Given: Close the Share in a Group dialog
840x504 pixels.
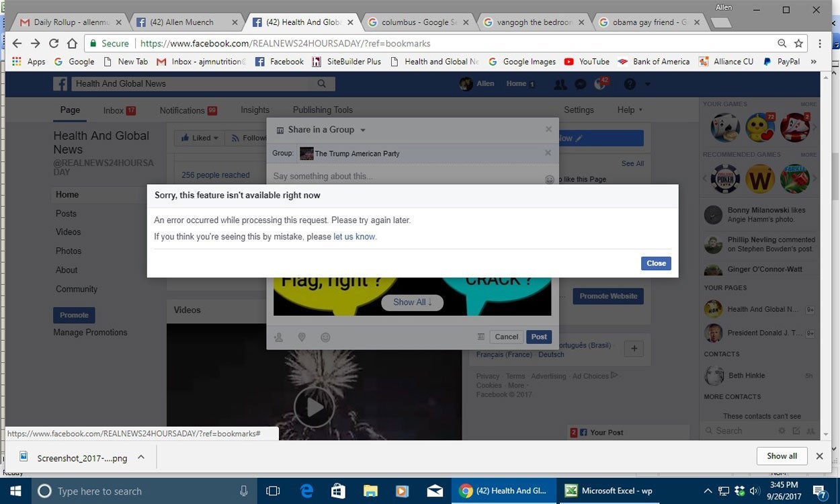Looking at the screenshot, I should 548,129.
